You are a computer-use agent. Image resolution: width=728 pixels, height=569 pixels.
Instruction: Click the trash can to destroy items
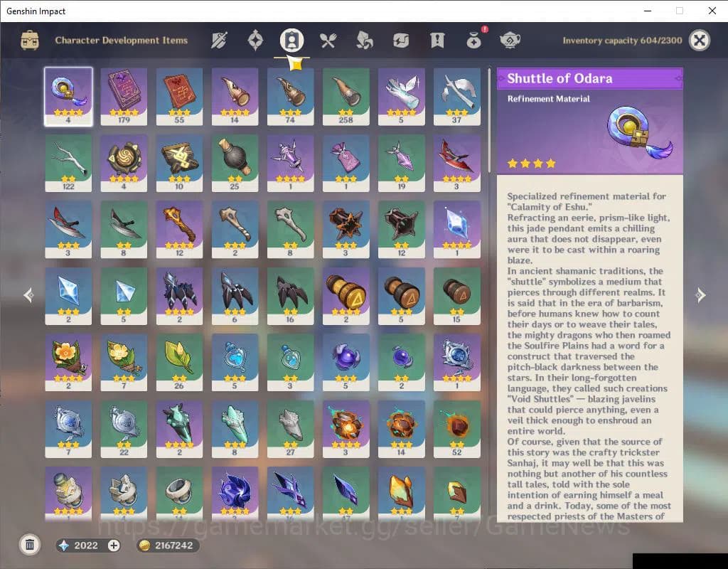[x=29, y=544]
